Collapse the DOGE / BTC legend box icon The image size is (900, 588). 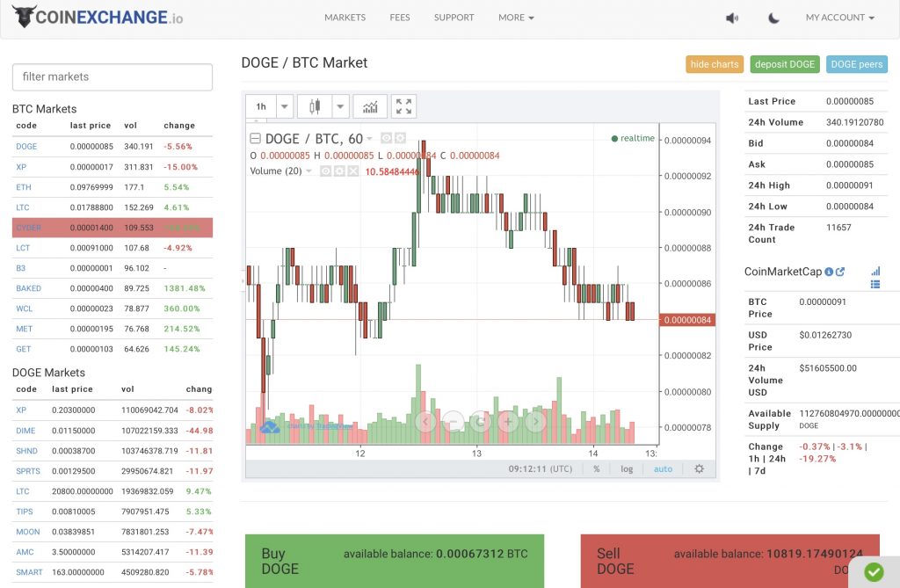pos(256,138)
